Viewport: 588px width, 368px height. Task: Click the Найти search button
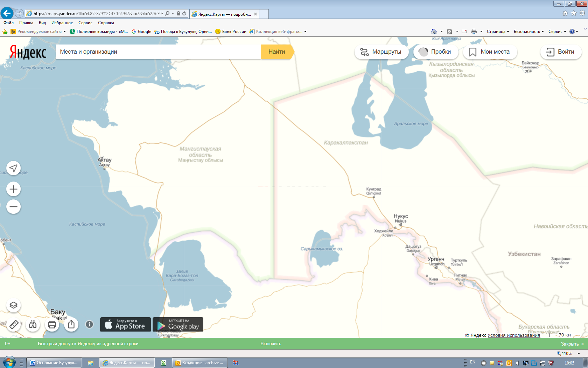[277, 52]
